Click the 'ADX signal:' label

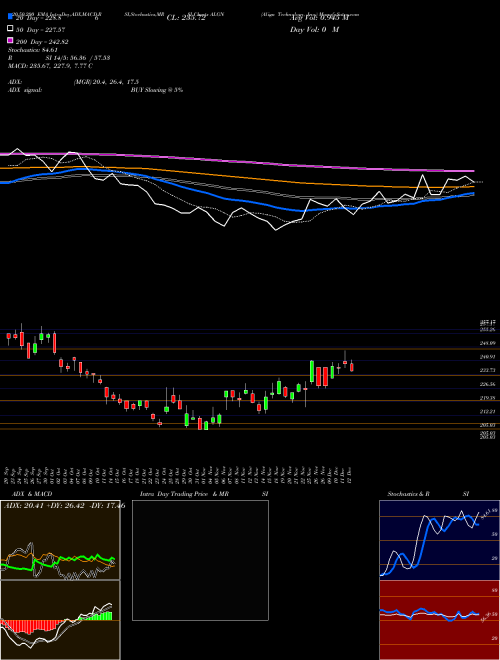[25, 90]
